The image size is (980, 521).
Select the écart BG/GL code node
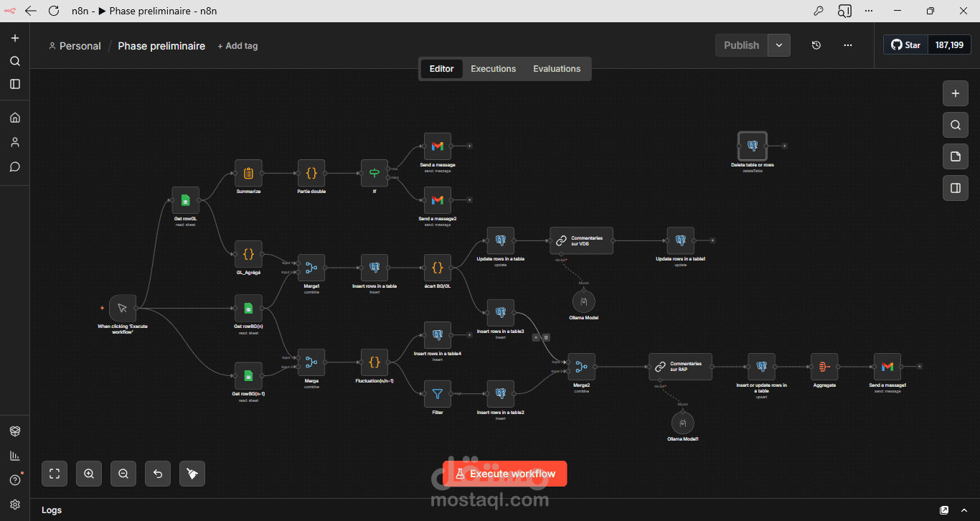click(438, 268)
